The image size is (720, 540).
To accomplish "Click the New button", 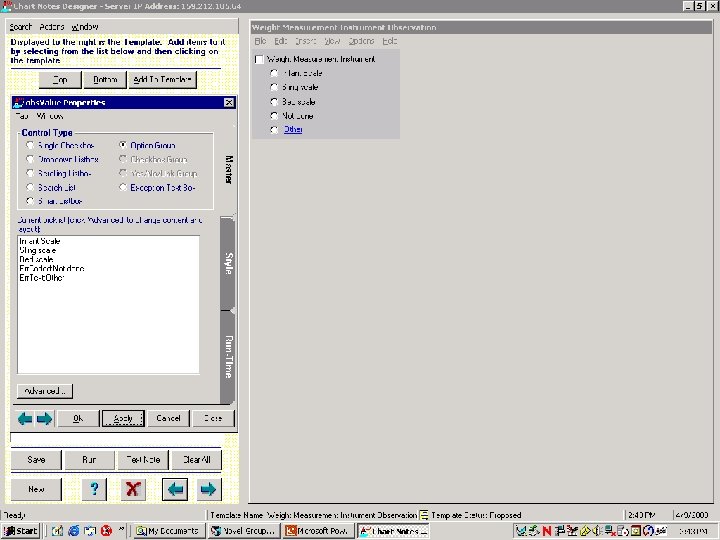I will point(36,489).
